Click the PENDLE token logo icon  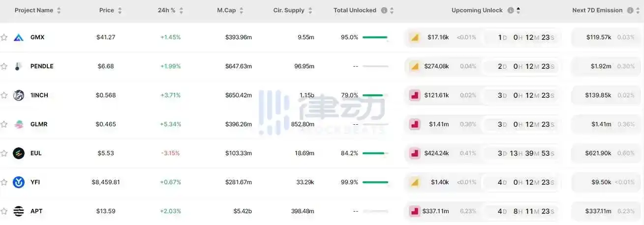click(x=19, y=66)
